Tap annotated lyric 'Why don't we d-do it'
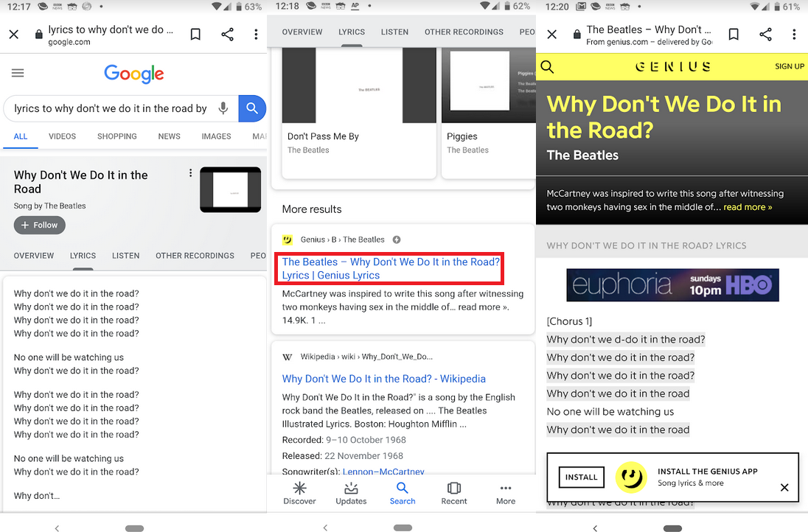808x532 pixels. (x=626, y=340)
